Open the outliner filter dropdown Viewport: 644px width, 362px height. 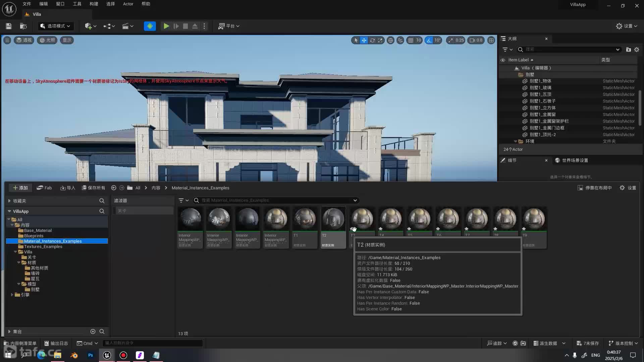click(x=507, y=50)
